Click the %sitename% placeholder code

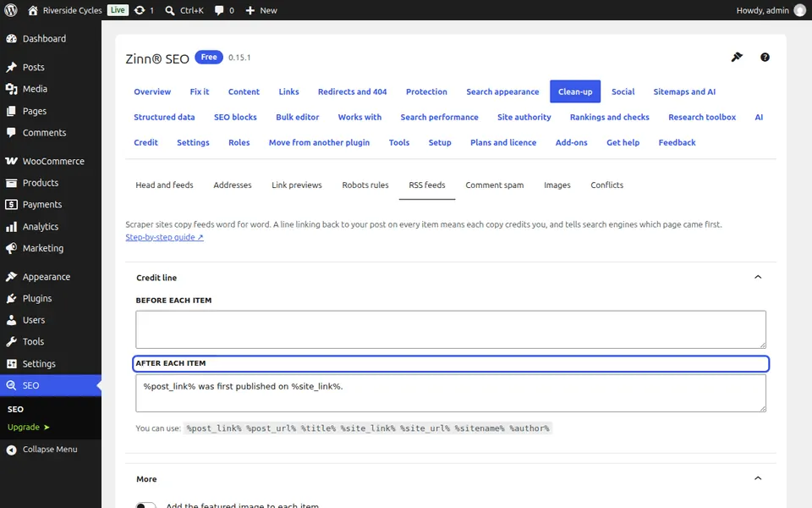tap(480, 428)
